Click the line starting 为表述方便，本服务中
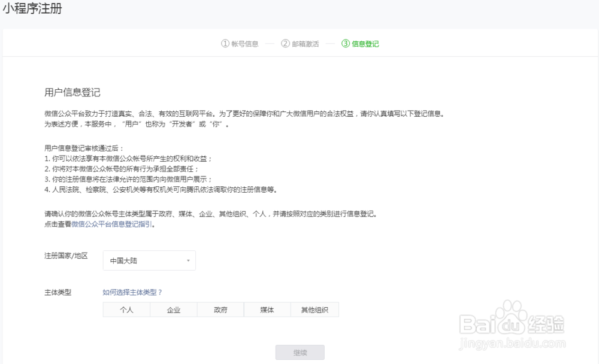The width and height of the screenshot is (599, 364). coord(137,124)
